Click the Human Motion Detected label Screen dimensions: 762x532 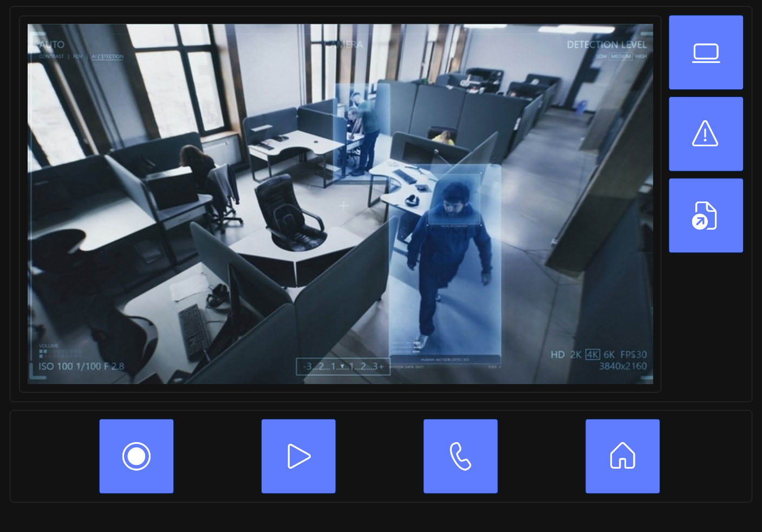(x=445, y=359)
